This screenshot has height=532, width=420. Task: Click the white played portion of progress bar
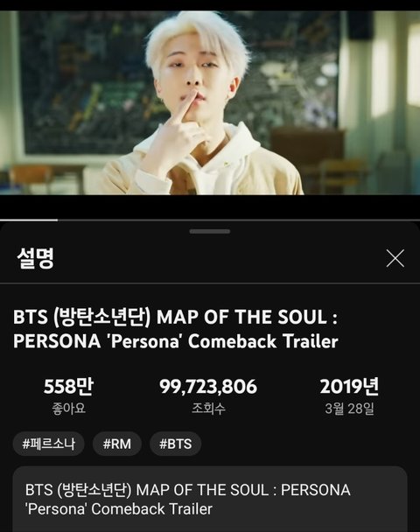(29, 220)
